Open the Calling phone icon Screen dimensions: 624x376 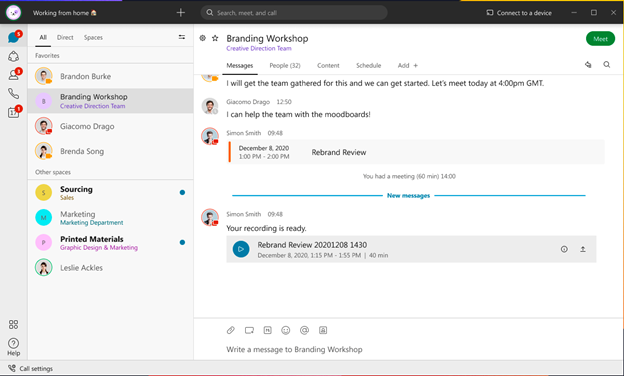tap(14, 94)
